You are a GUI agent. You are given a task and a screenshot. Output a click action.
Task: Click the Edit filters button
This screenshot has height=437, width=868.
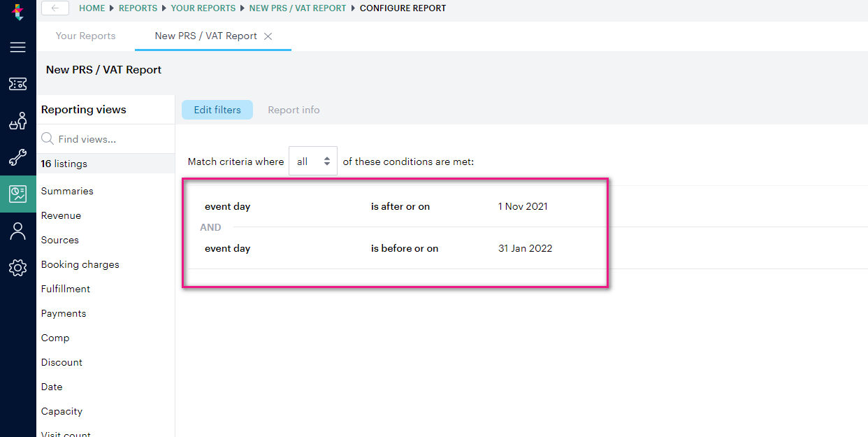pyautogui.click(x=217, y=110)
